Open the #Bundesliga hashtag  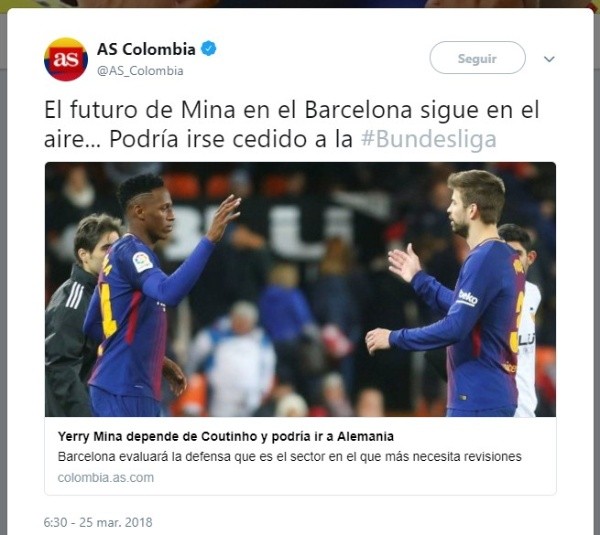point(429,139)
